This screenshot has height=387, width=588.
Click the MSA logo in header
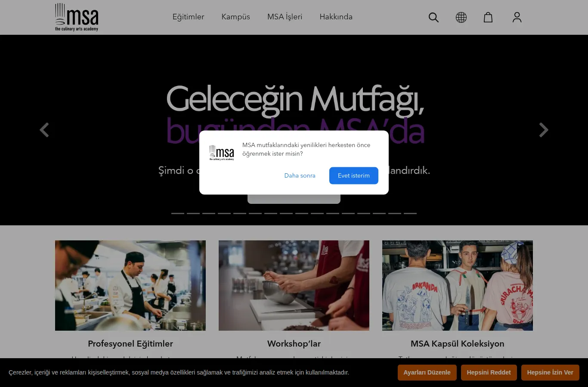[77, 17]
